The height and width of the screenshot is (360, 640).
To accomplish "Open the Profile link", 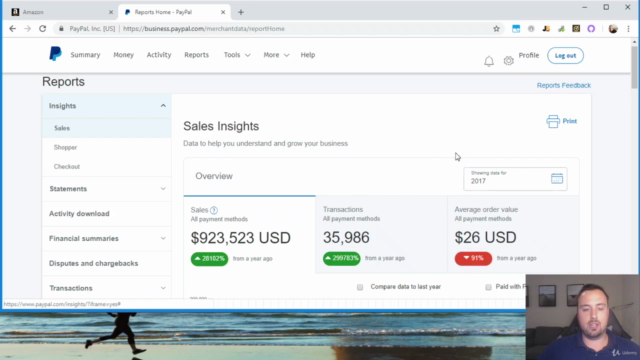I will [529, 55].
